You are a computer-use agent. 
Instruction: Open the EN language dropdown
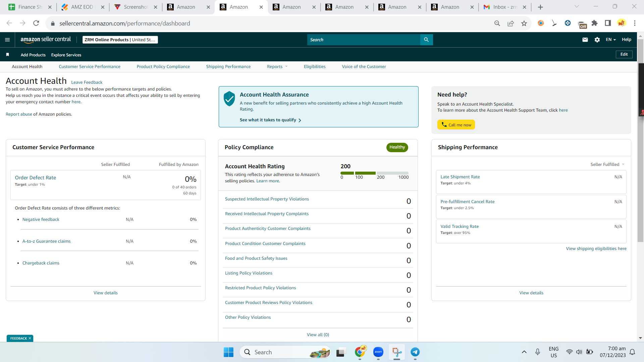(611, 40)
